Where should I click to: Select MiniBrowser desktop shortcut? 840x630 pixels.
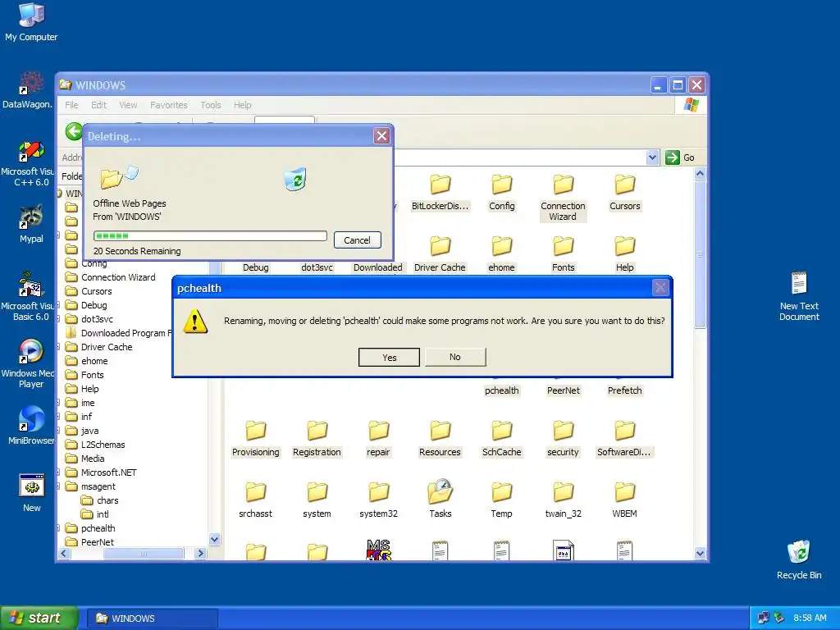[31, 426]
